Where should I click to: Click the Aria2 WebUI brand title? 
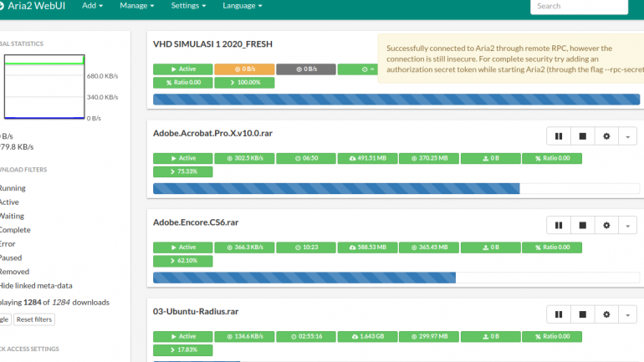33,6
